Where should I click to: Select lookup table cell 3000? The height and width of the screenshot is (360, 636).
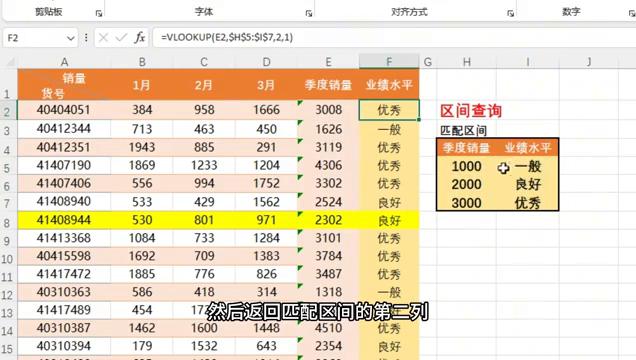coord(466,203)
